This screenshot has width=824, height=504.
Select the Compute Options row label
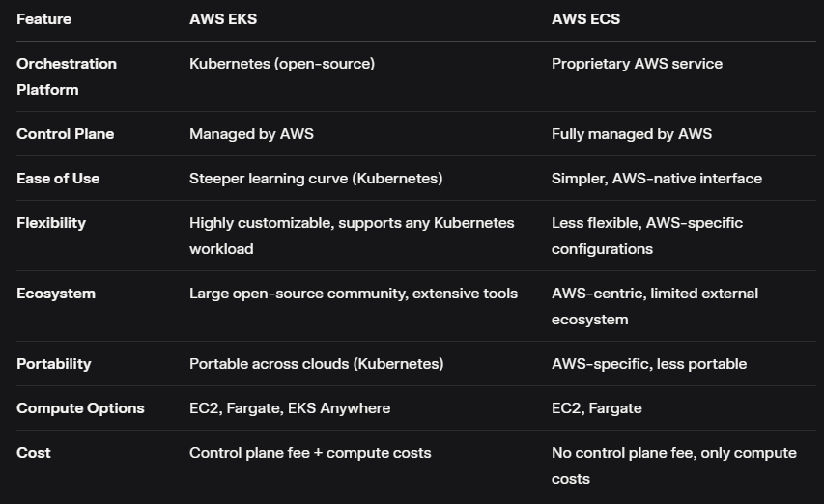80,408
